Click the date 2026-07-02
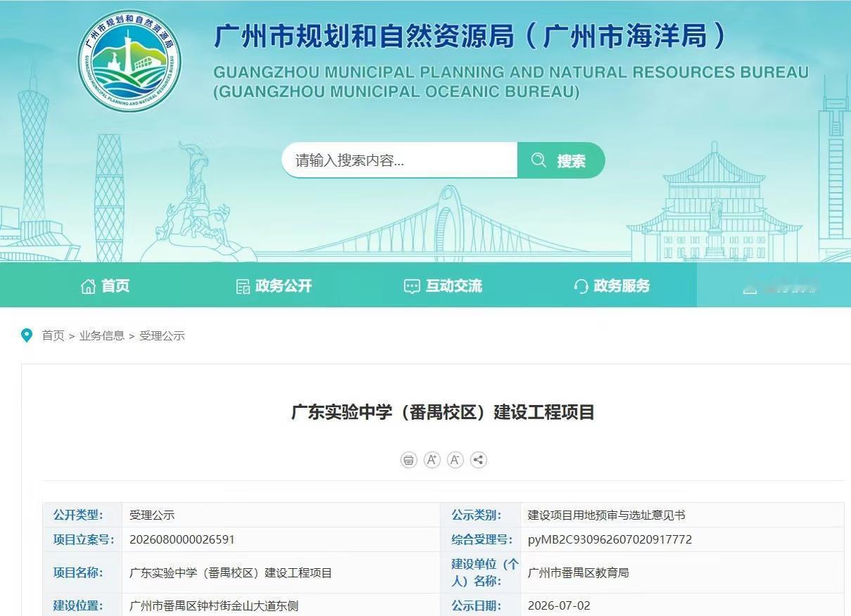Screen dimensions: 851x616 click(x=559, y=605)
